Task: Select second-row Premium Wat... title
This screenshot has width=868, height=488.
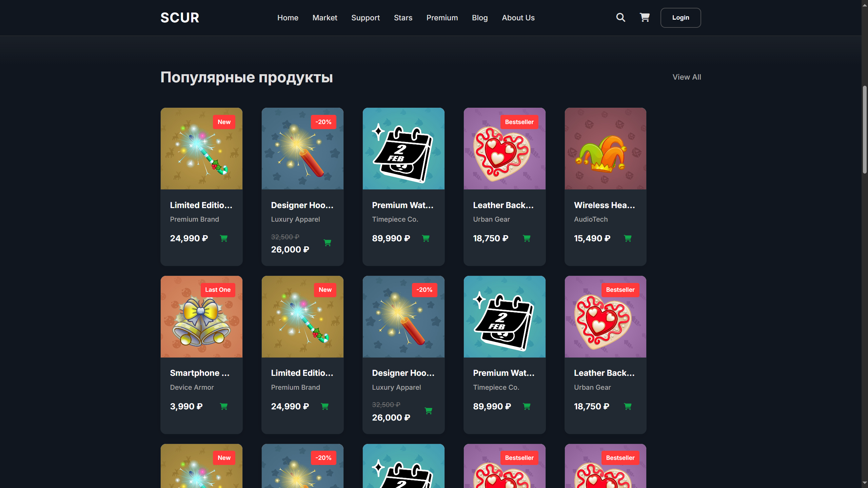Action: [504, 373]
